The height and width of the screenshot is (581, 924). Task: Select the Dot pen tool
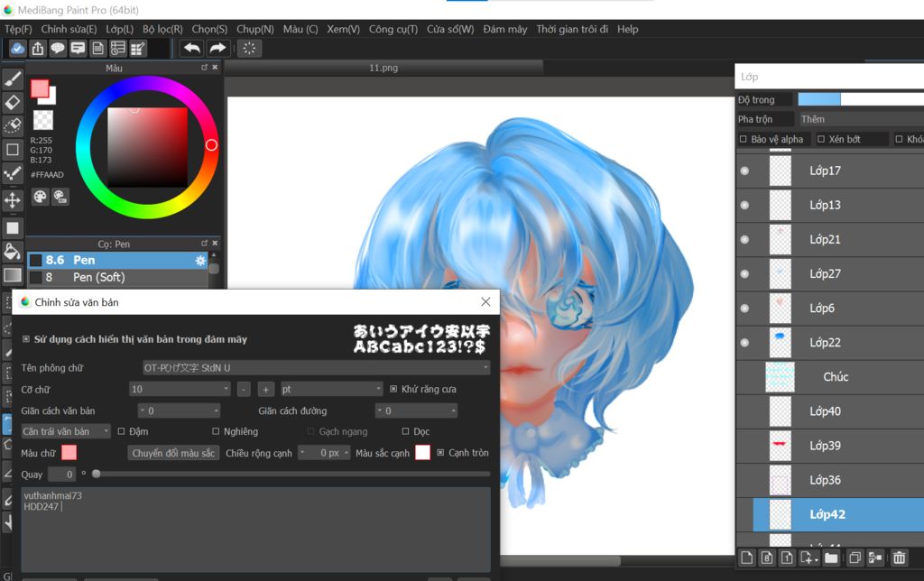click(x=13, y=174)
